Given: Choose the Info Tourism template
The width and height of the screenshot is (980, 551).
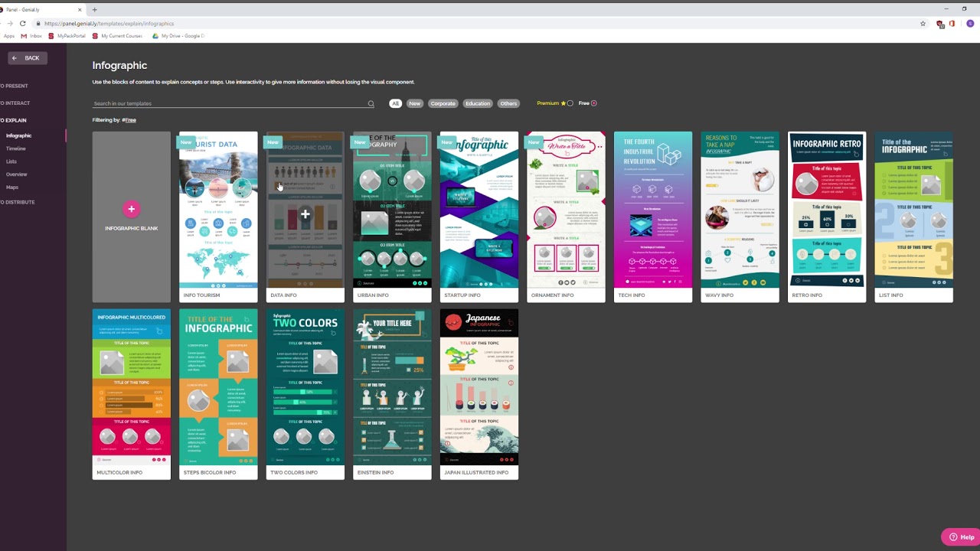Looking at the screenshot, I should pyautogui.click(x=218, y=217).
